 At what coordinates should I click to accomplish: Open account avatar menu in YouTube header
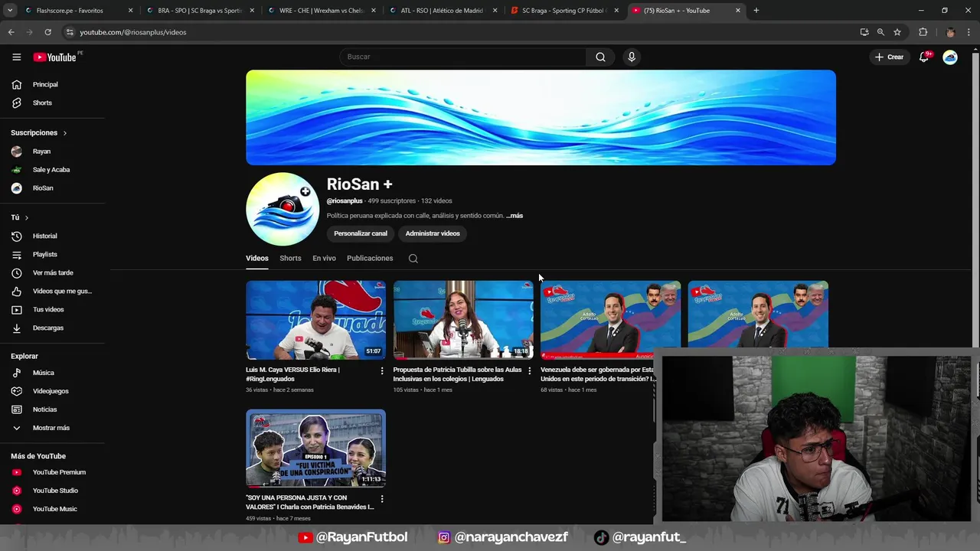coord(950,57)
